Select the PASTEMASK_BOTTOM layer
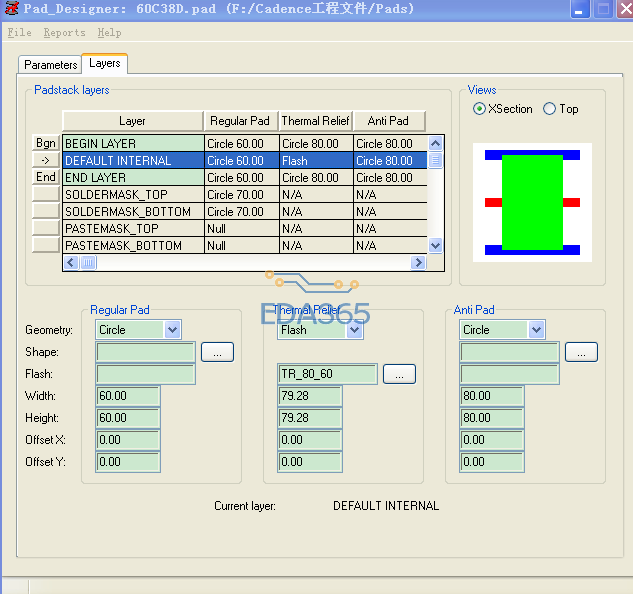Screen dimensions: 633x594 point(133,245)
